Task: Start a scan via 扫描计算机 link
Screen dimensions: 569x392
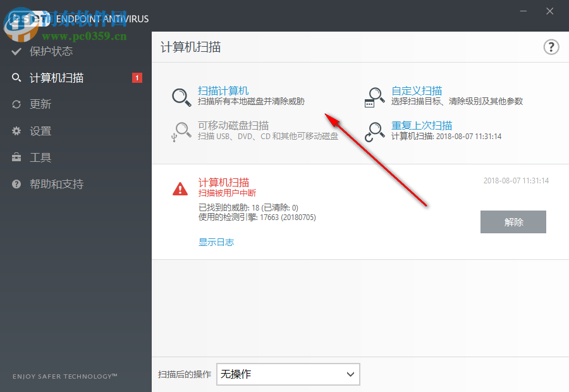Action: tap(224, 90)
